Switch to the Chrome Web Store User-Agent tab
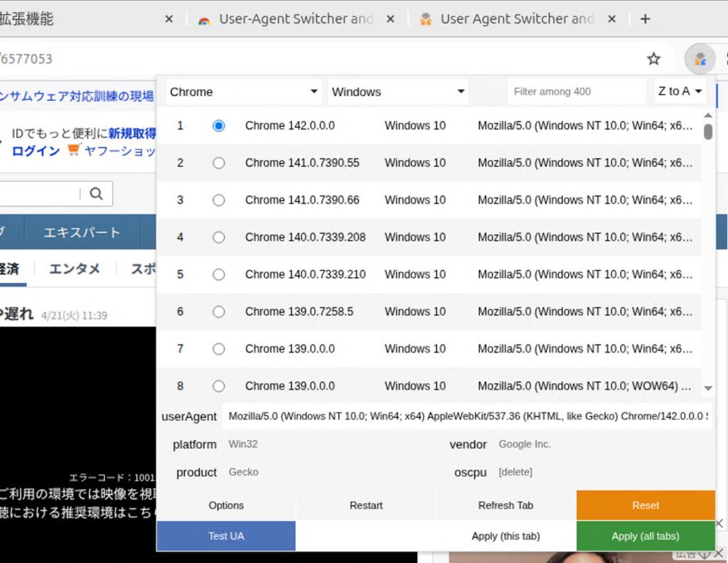Screen dimensions: 728x563 point(295,19)
